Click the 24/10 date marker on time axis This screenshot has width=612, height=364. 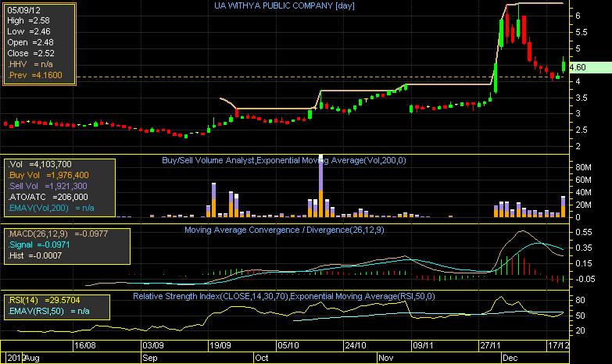tap(356, 345)
